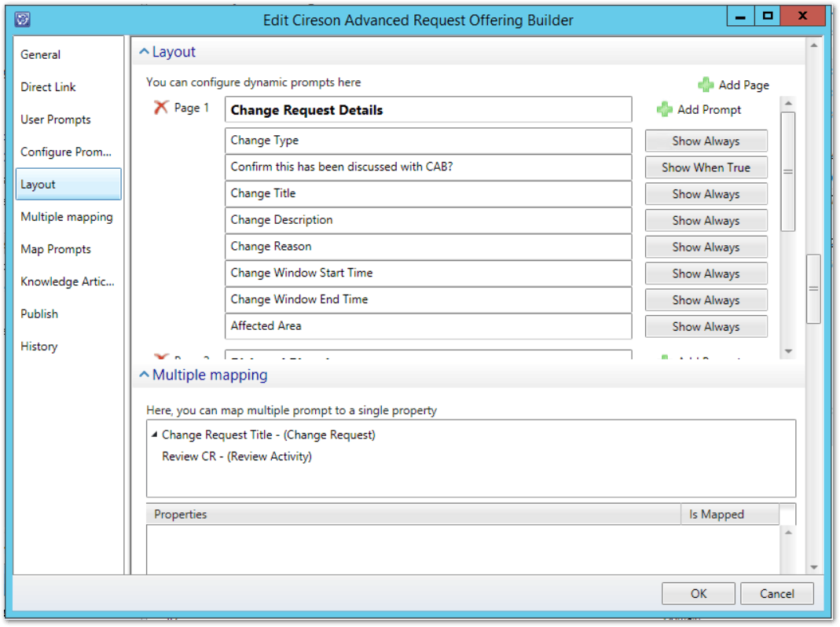840x627 pixels.
Task: Edit the Change Request Details page title field
Action: pyautogui.click(x=428, y=110)
